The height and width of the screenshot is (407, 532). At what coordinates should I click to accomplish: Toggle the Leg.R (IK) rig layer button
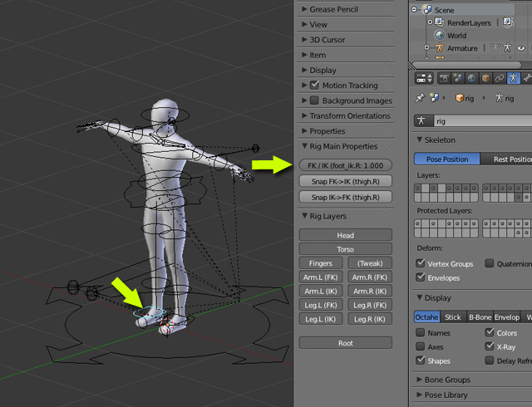pyautogui.click(x=370, y=319)
